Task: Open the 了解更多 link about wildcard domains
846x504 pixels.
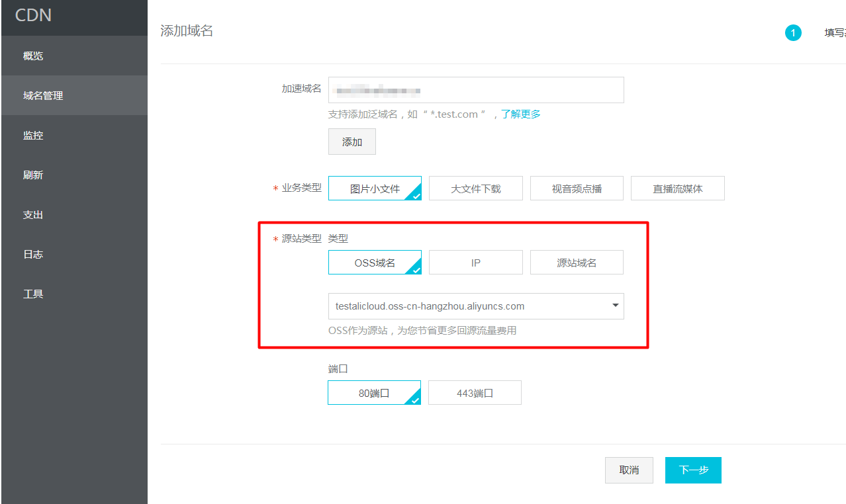Action: pyautogui.click(x=520, y=114)
